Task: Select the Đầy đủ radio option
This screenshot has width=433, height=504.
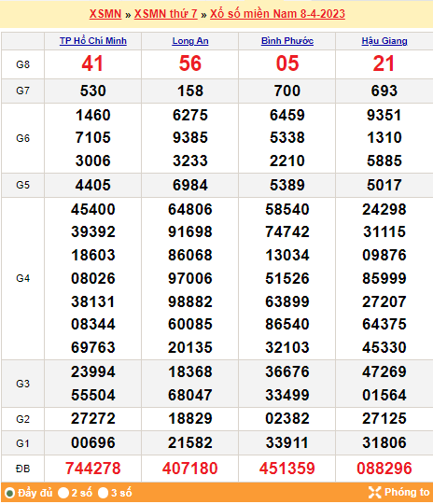Action: (x=10, y=493)
